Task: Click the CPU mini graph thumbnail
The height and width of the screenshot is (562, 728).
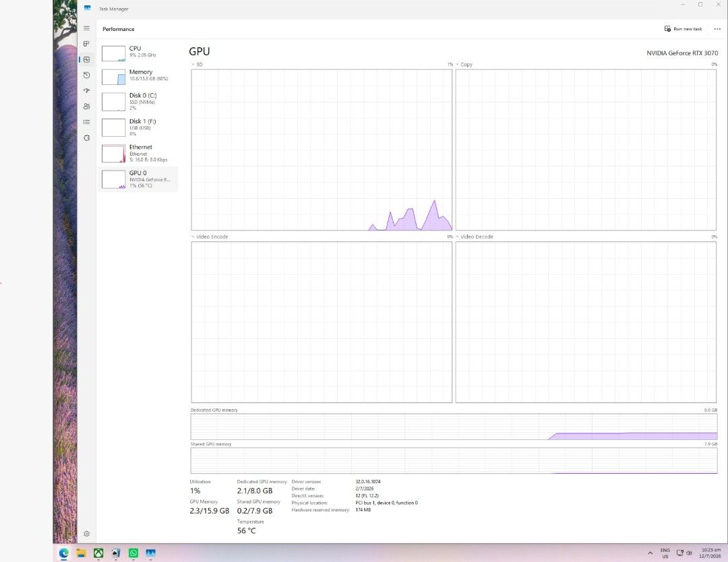Action: [113, 53]
